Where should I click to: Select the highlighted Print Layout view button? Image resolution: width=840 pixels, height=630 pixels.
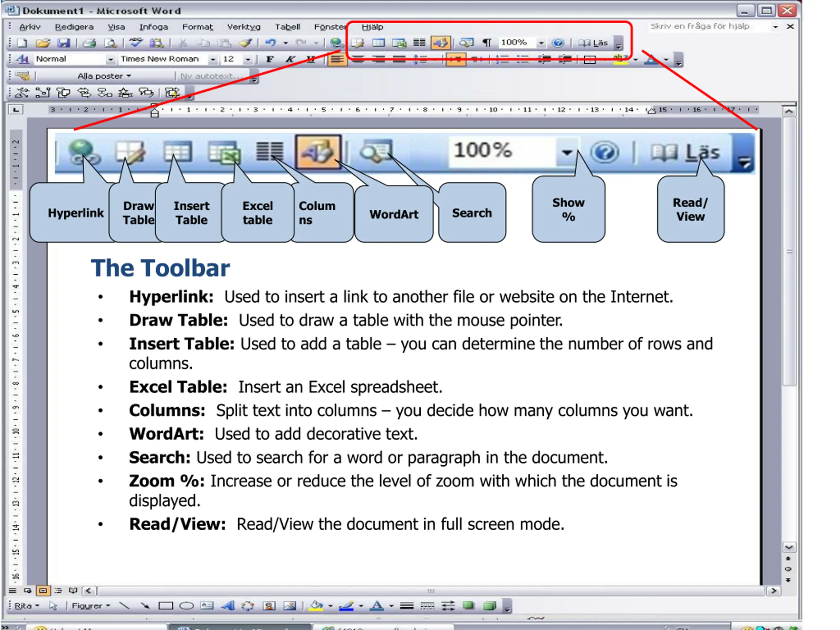pos(43,591)
